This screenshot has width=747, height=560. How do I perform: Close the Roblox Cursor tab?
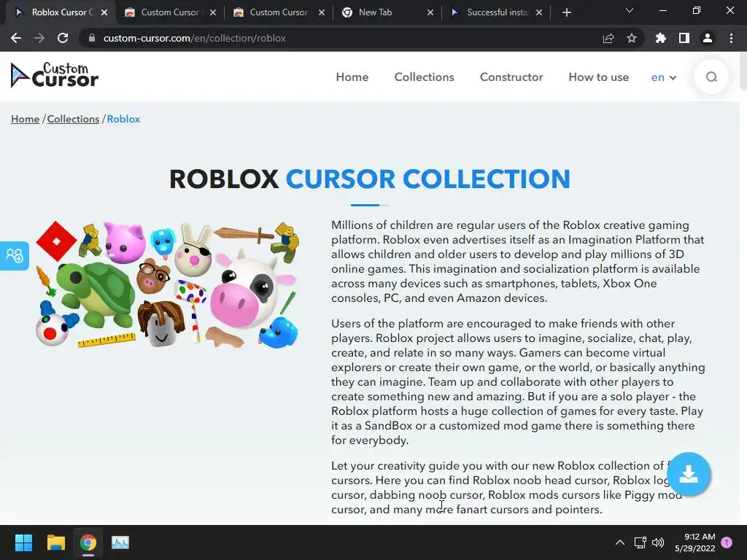coord(104,12)
